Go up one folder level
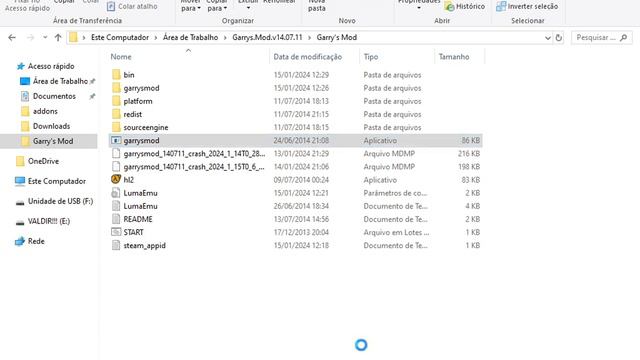 pyautogui.click(x=58, y=38)
